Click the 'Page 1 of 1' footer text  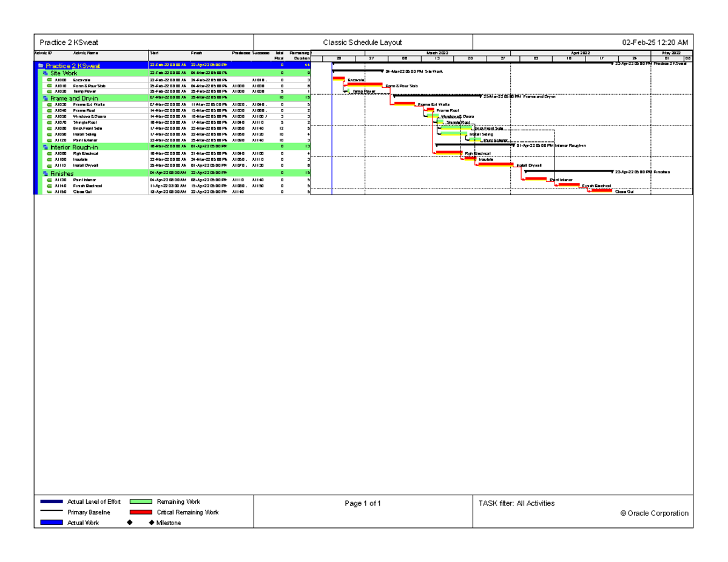363,503
